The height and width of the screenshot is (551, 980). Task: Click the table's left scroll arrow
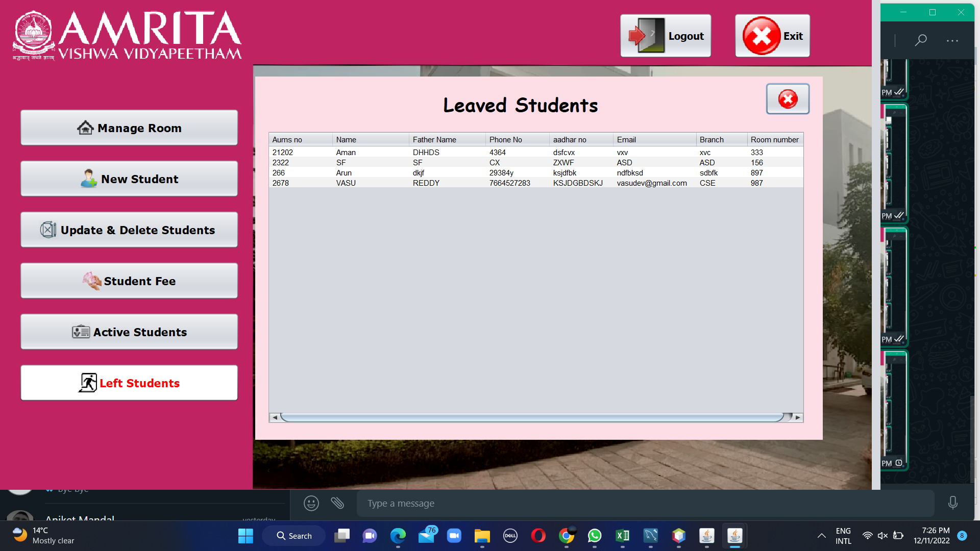click(x=275, y=418)
